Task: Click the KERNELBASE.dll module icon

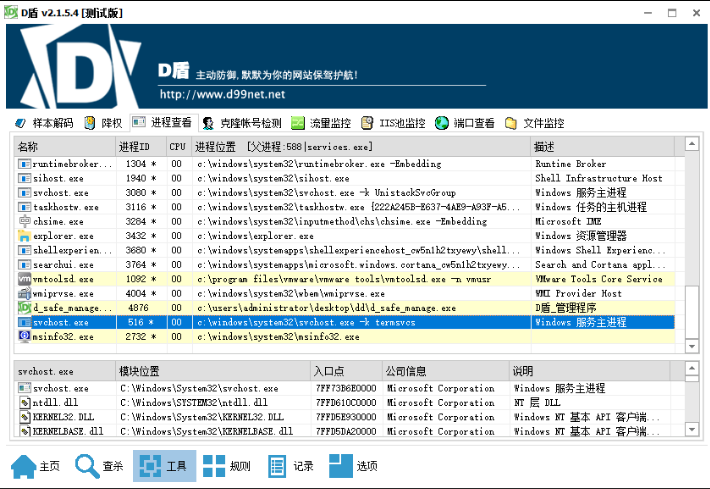Action: (24, 431)
